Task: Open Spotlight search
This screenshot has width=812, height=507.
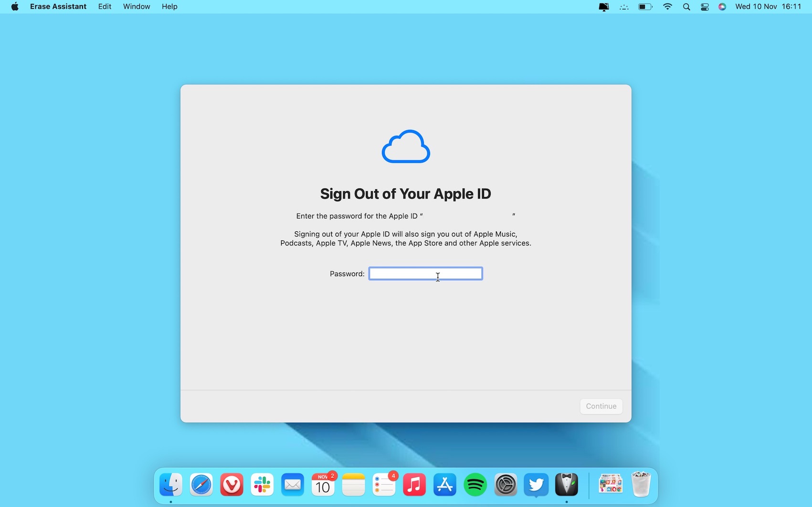Action: point(686,7)
